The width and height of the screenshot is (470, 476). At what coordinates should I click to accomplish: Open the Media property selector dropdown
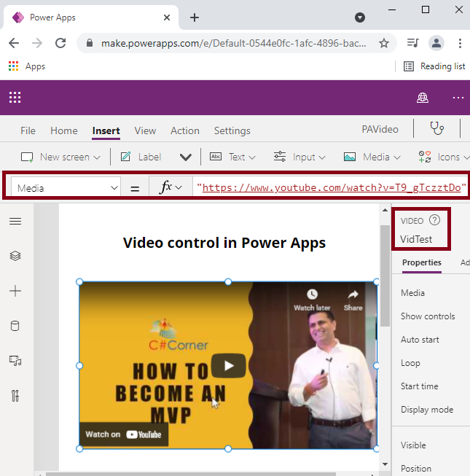tap(66, 188)
